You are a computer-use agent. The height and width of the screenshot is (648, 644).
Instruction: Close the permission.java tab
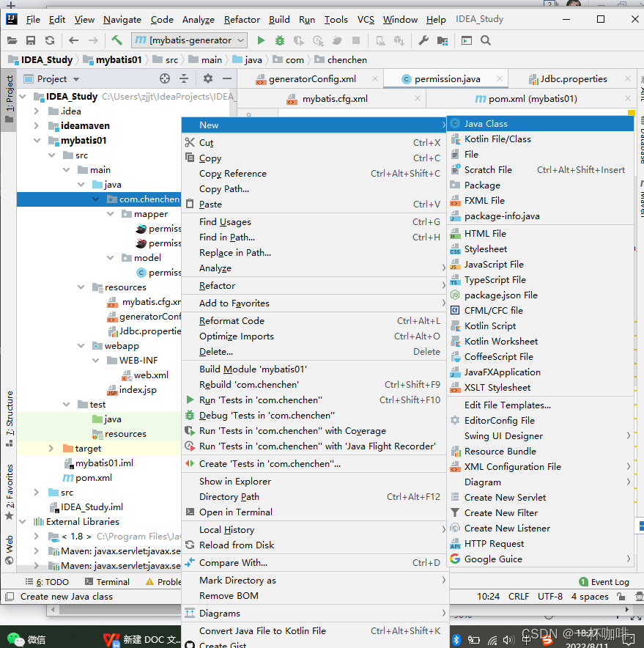(500, 78)
